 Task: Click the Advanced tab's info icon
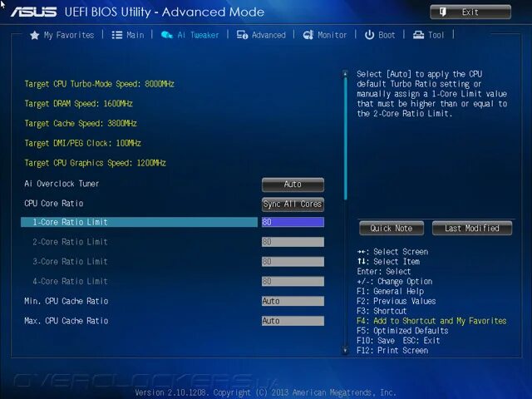(242, 35)
